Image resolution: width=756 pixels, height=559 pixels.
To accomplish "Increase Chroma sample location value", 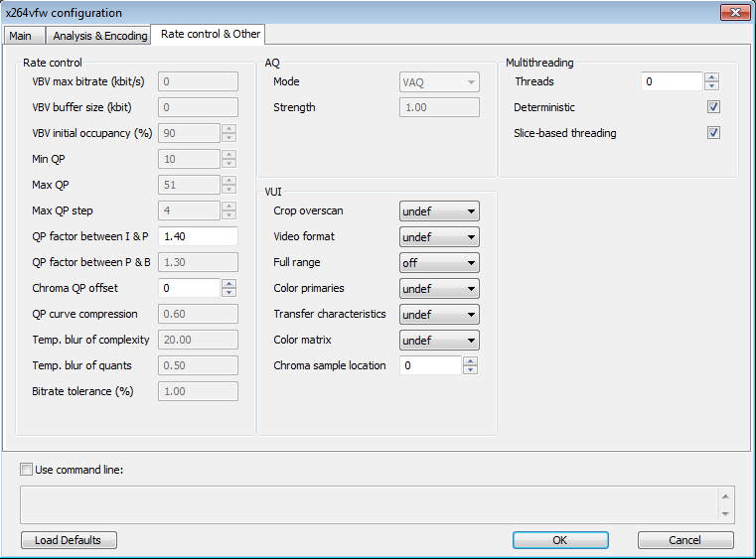I will click(x=470, y=361).
